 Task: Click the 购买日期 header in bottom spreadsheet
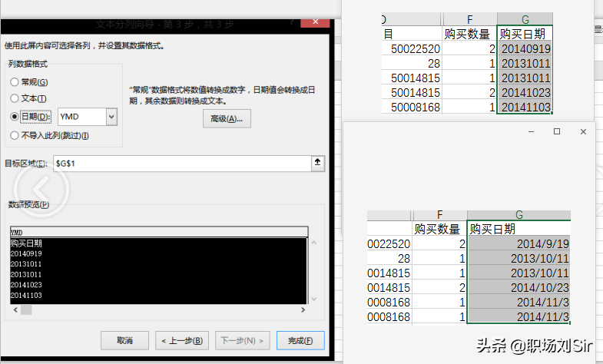click(519, 229)
